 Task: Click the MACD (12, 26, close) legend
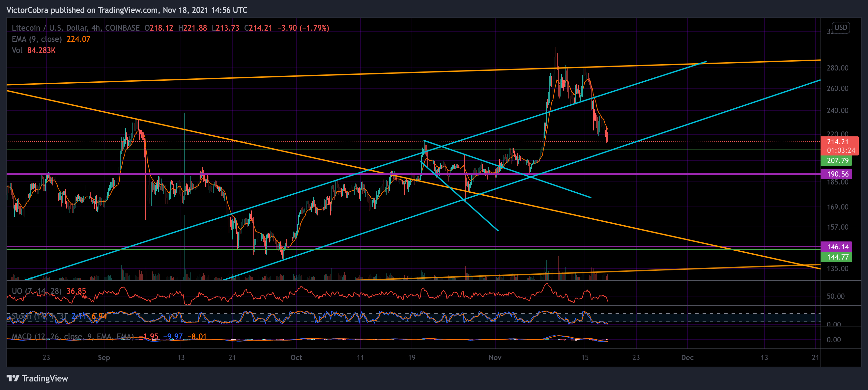[73, 336]
